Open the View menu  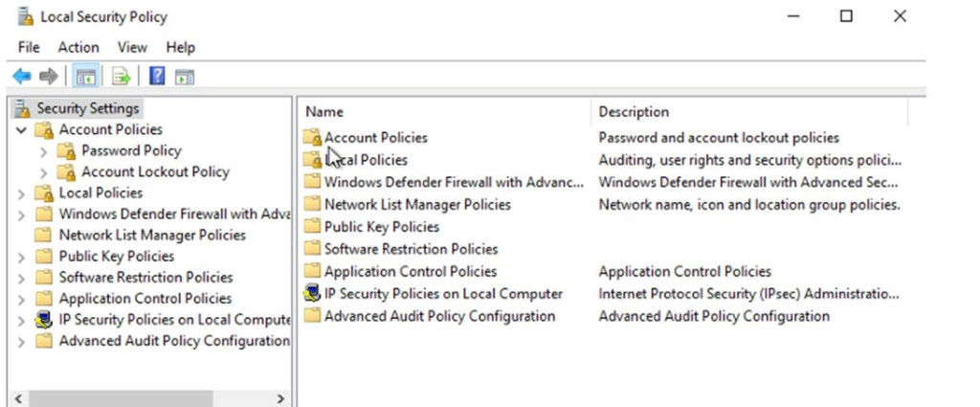[x=132, y=48]
